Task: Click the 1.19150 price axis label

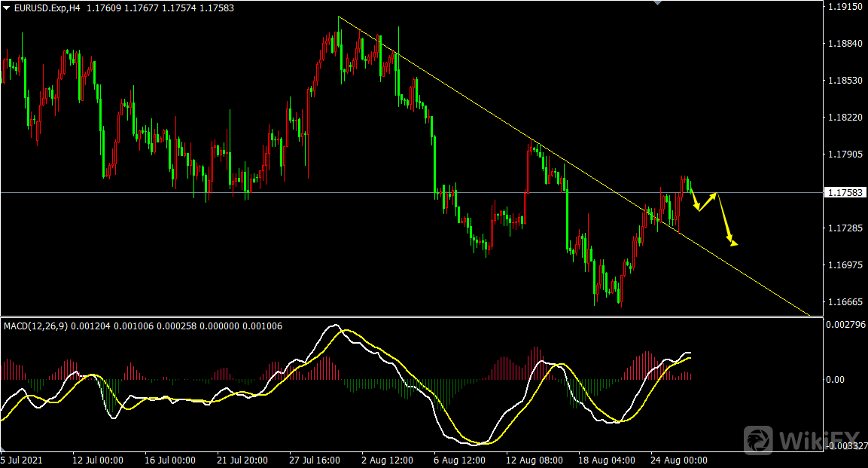Action: [x=843, y=7]
